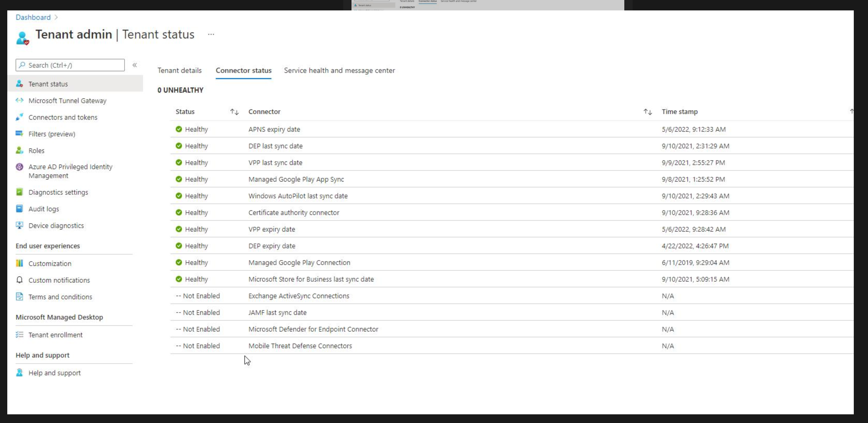Open Terms and conditions in sidebar
Image resolution: width=868 pixels, height=423 pixels.
tap(60, 297)
